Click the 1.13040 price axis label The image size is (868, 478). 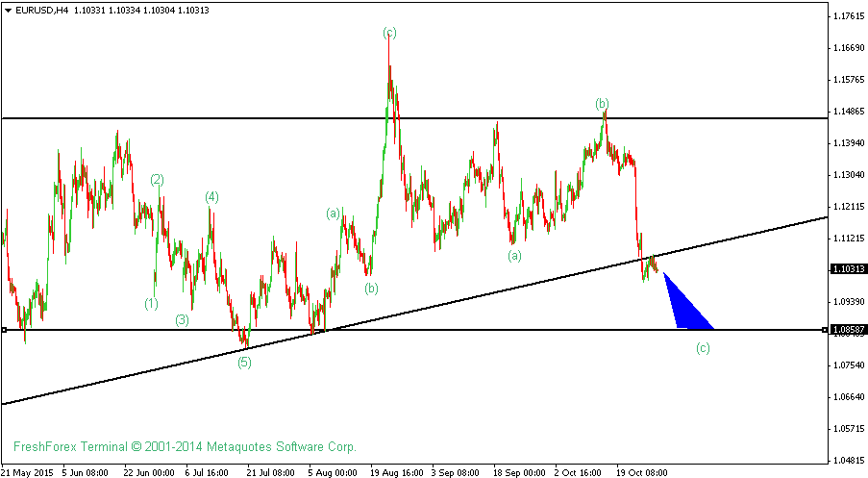(849, 175)
